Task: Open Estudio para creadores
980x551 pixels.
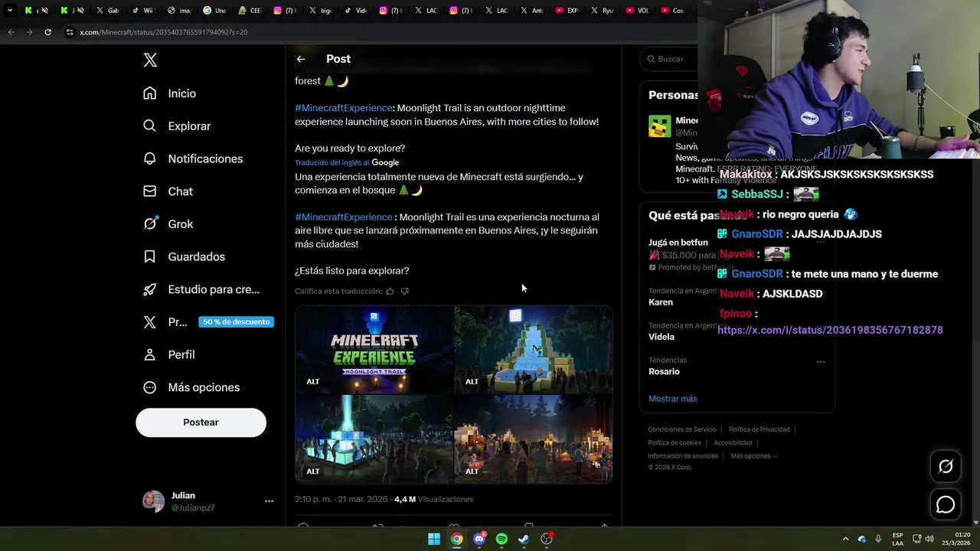Action: 201,289
